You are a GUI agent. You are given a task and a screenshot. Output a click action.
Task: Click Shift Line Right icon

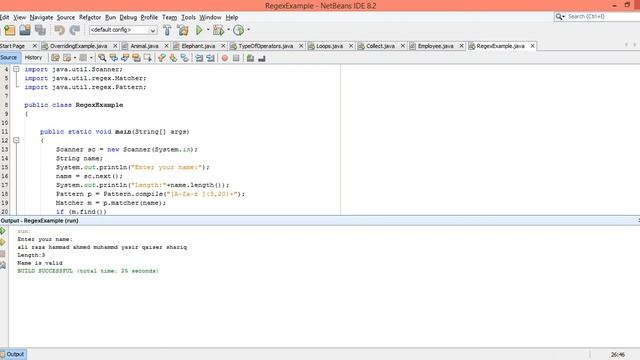click(x=210, y=58)
